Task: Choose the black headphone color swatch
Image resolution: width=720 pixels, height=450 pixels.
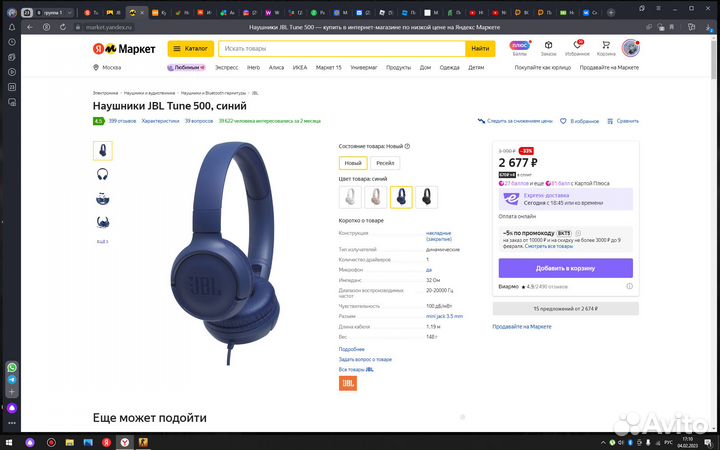Action: pos(427,197)
